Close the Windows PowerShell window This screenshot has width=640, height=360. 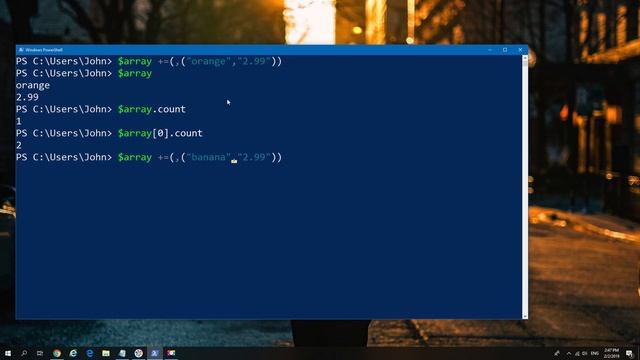pyautogui.click(x=520, y=50)
